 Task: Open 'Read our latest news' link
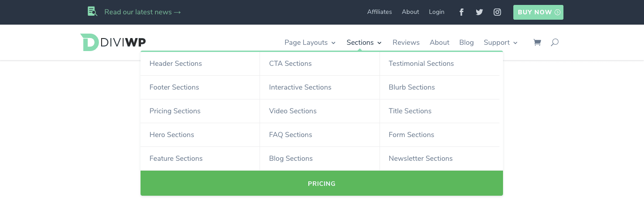tap(142, 12)
